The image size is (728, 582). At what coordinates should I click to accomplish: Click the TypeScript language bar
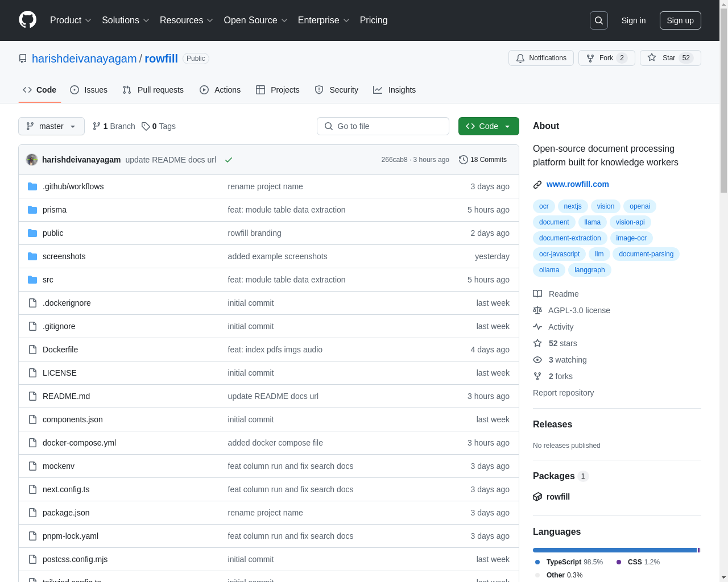point(615,550)
